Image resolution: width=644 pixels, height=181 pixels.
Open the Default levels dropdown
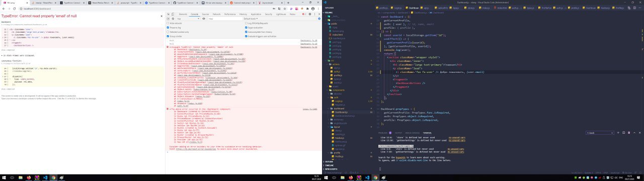pyautogui.click(x=251, y=19)
